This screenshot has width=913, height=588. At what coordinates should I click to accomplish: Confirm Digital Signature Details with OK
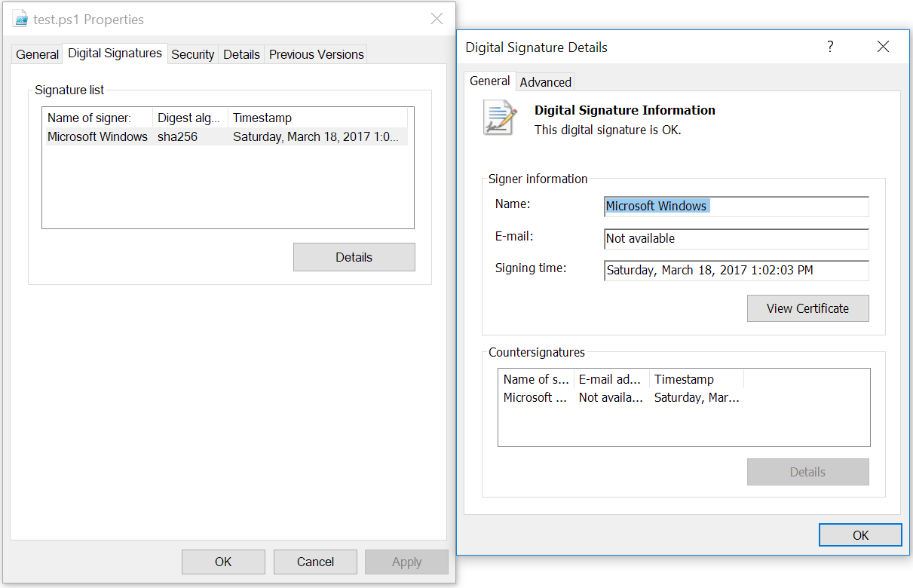[x=861, y=535]
